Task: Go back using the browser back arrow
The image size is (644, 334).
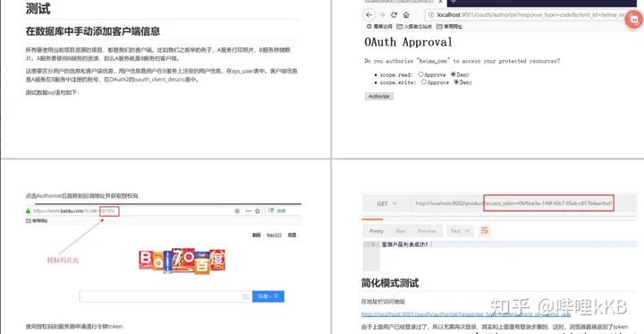Action: tap(369, 15)
